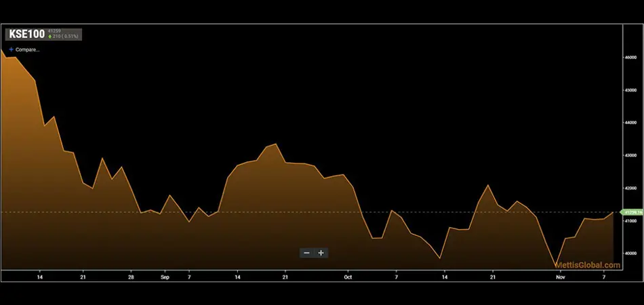Viewport: 644px width, 305px height.
Task: Click the zoom in plus button
Action: pos(321,253)
